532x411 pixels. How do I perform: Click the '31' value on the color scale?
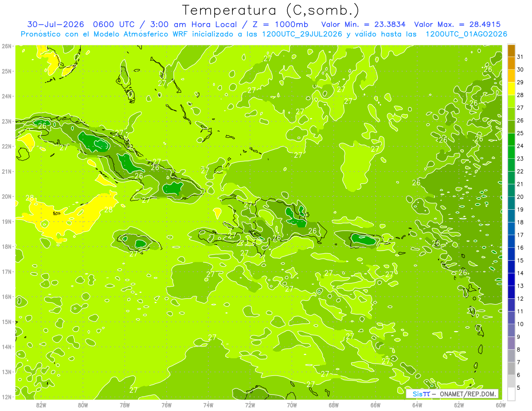520,57
